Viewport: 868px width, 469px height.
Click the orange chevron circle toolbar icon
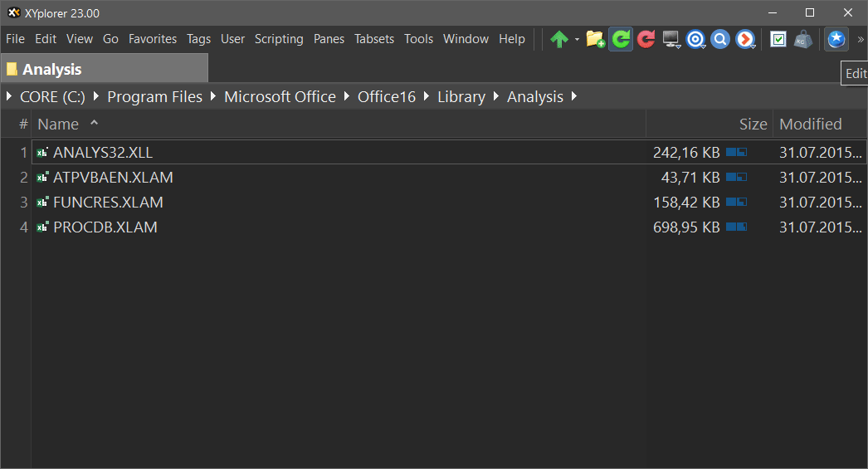coord(746,39)
